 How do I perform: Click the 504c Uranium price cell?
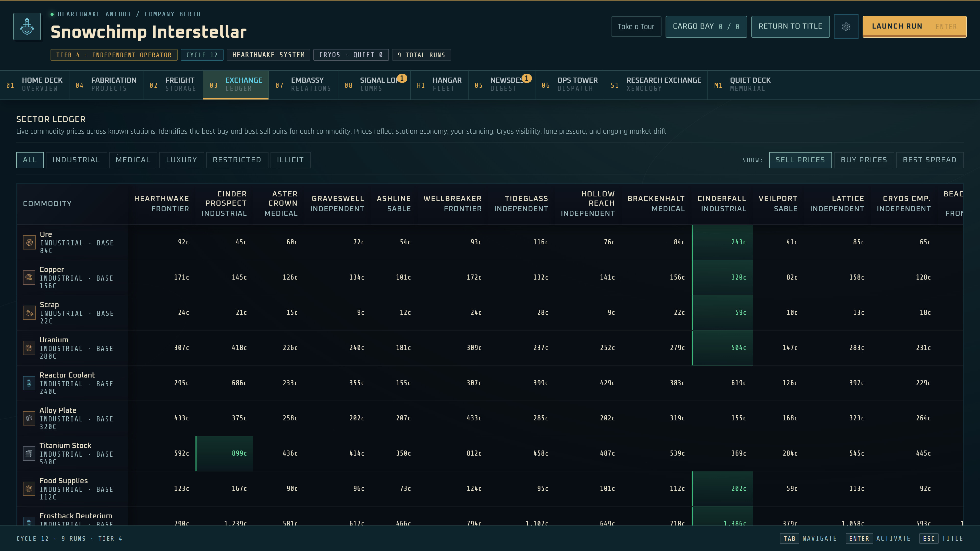[x=722, y=348]
